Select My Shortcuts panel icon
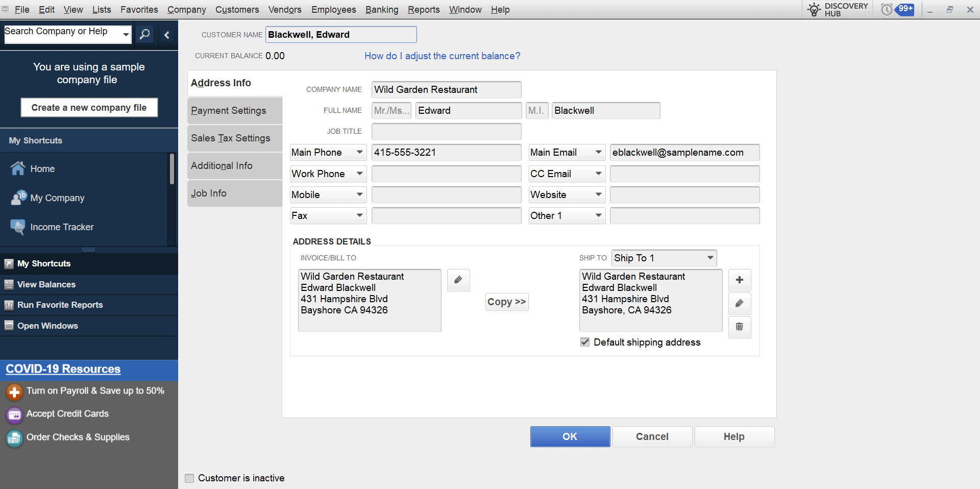 point(9,264)
